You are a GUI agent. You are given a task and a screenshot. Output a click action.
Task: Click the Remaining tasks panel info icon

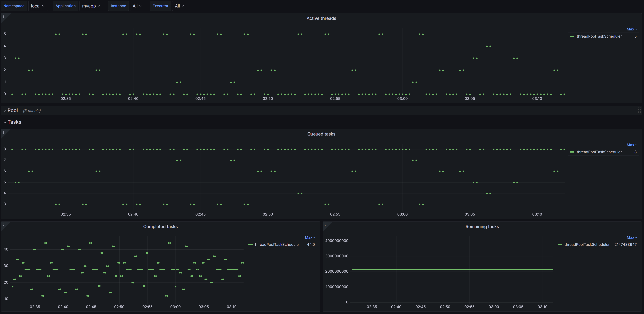click(325, 225)
